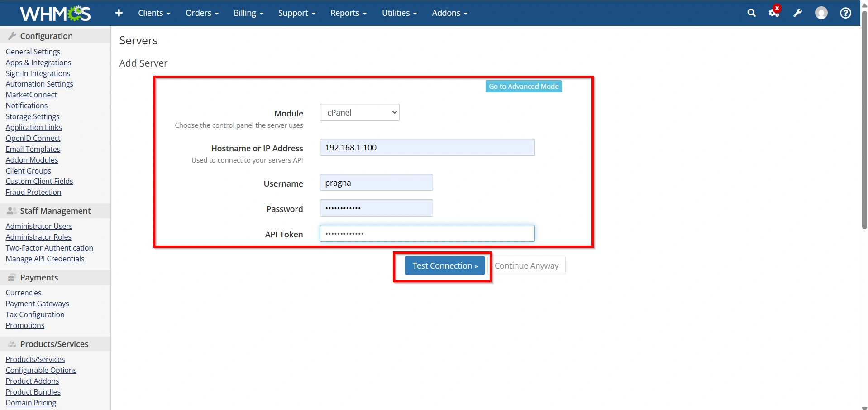The height and width of the screenshot is (410, 868).
Task: Click the plus add-new icon
Action: [119, 13]
